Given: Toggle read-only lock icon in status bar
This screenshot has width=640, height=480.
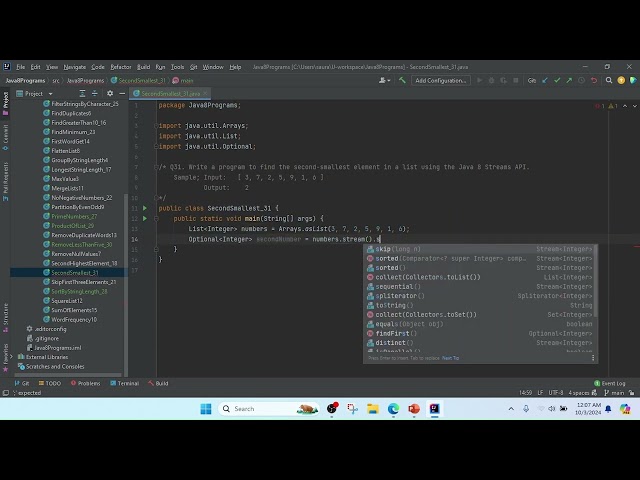Looking at the screenshot, I should (632, 393).
